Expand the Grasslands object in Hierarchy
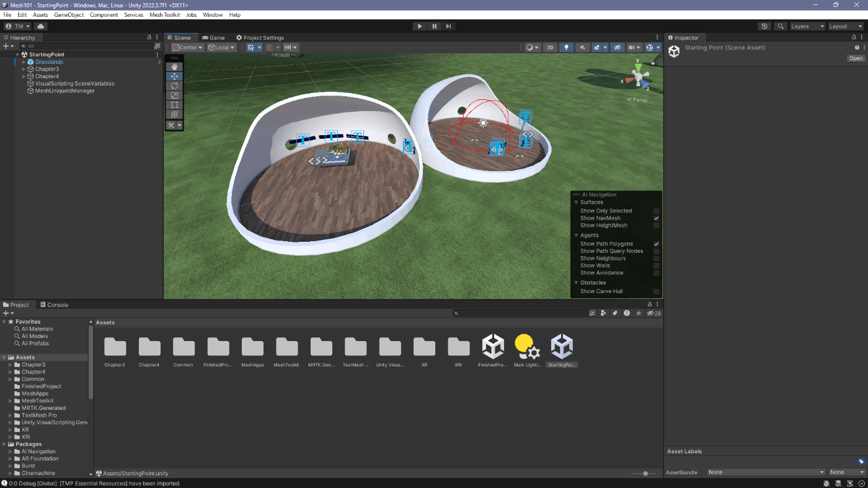868x488 pixels. pyautogui.click(x=24, y=62)
